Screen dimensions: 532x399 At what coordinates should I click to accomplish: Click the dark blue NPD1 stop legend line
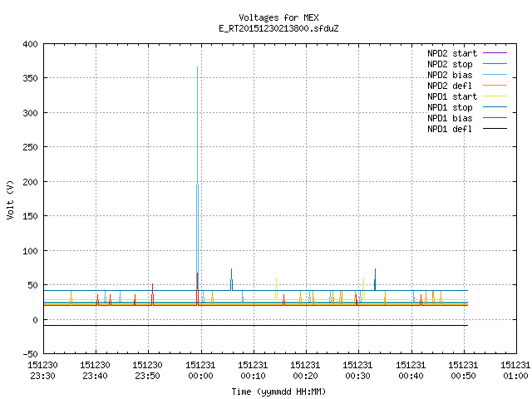tap(495, 107)
